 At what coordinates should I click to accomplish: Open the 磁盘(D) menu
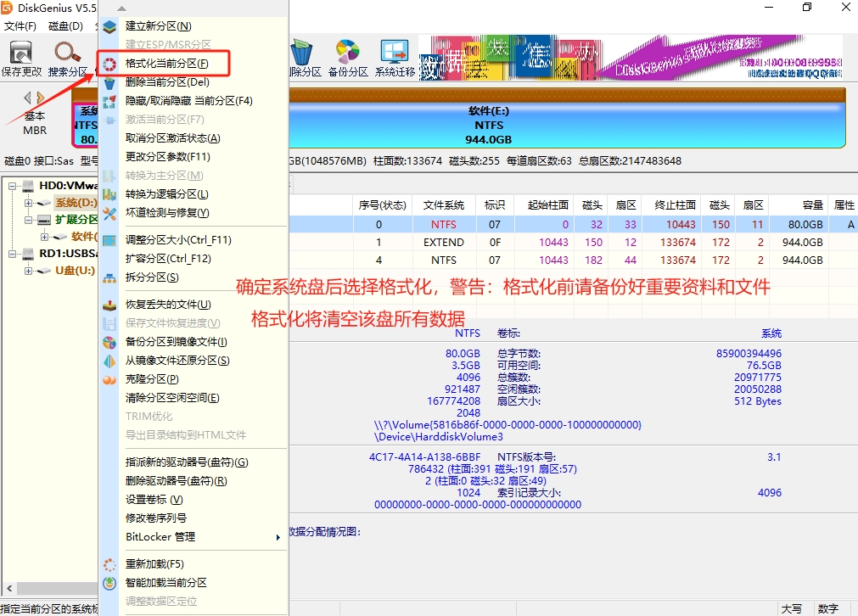[65, 26]
